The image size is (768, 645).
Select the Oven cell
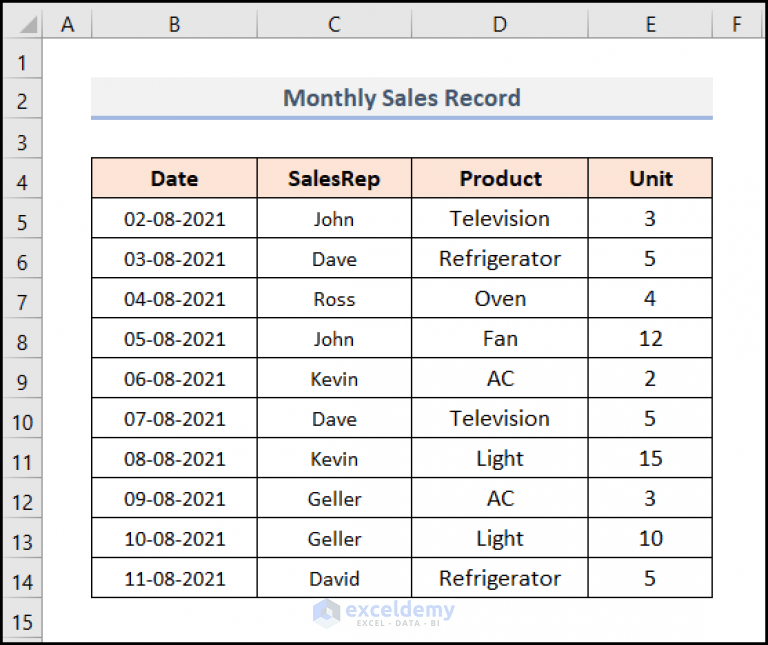[x=500, y=298]
